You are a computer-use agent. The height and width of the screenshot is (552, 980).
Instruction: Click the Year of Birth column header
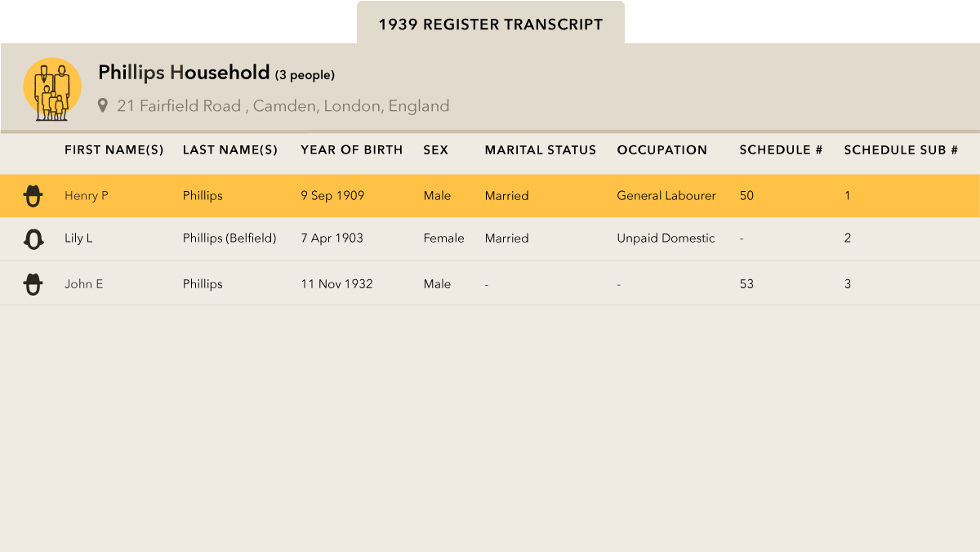pos(352,150)
